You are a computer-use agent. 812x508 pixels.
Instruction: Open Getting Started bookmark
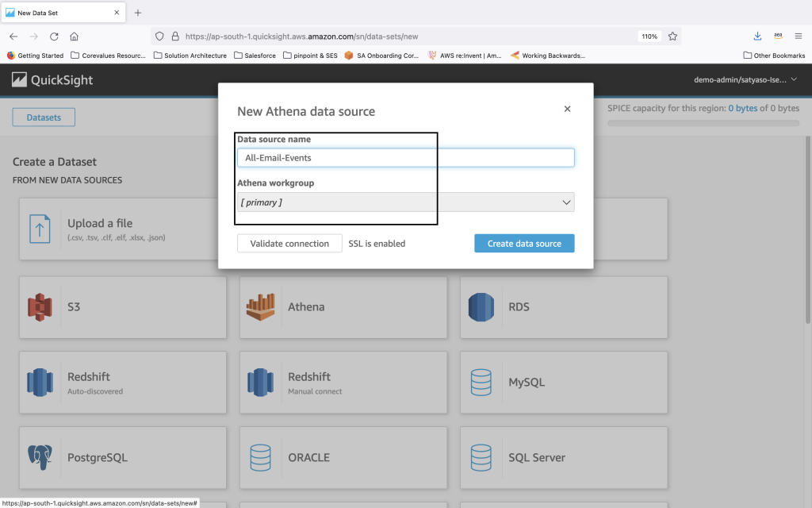35,56
